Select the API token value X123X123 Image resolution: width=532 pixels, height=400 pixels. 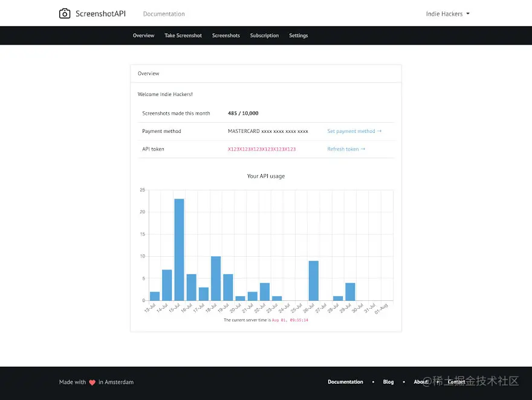coord(262,149)
